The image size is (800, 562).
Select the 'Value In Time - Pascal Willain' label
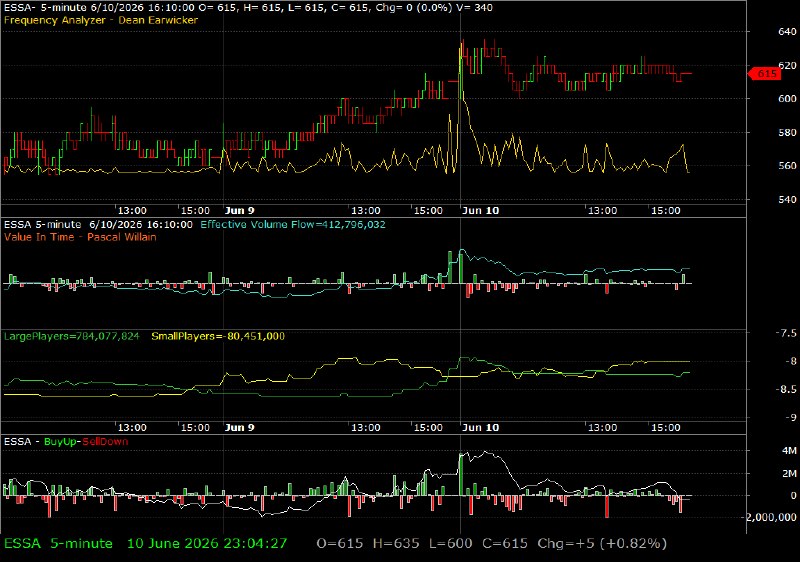click(x=80, y=237)
